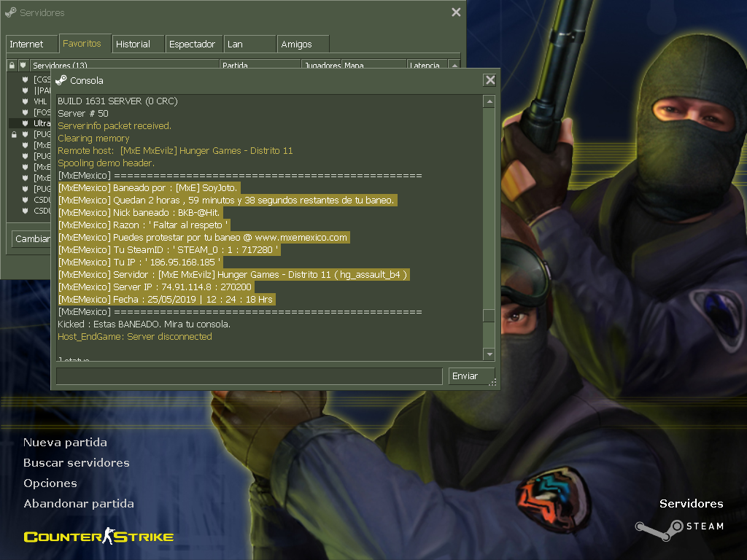Click the shield icon on the [CGS server row

pos(25,79)
